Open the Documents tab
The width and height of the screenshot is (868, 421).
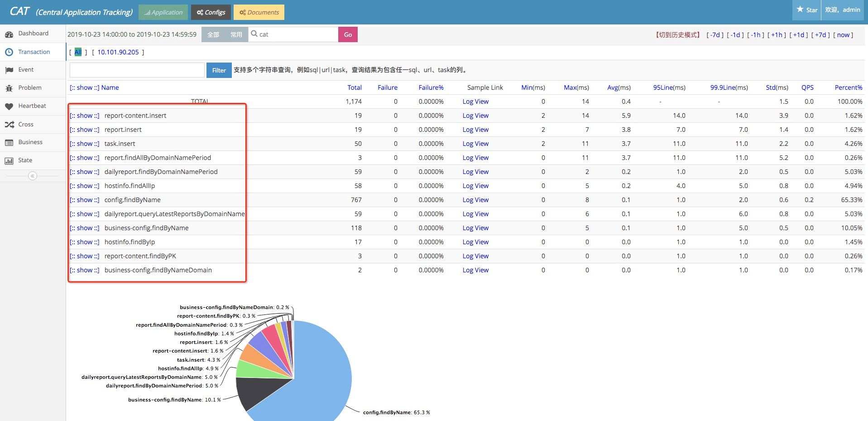click(x=259, y=12)
